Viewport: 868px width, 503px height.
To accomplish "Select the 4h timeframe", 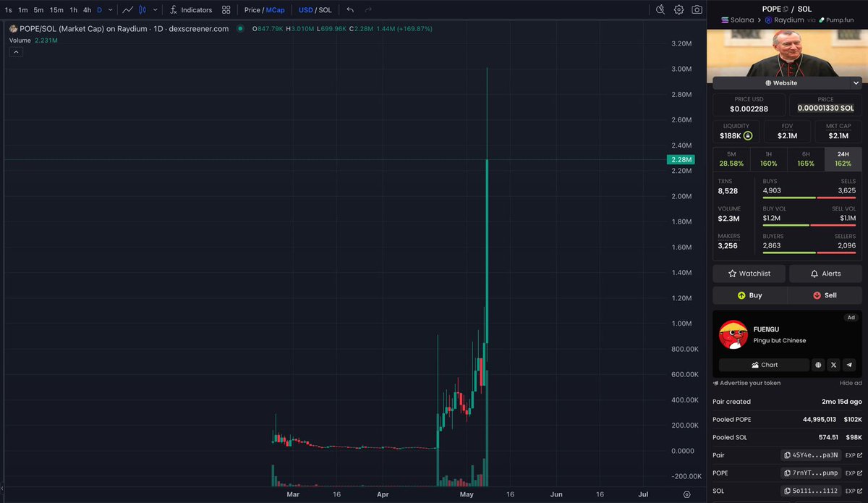I will [x=87, y=10].
